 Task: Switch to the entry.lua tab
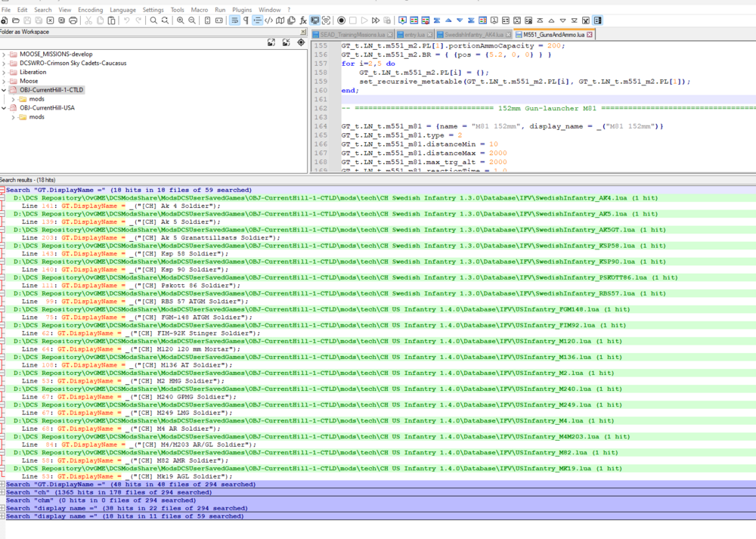coord(415,35)
